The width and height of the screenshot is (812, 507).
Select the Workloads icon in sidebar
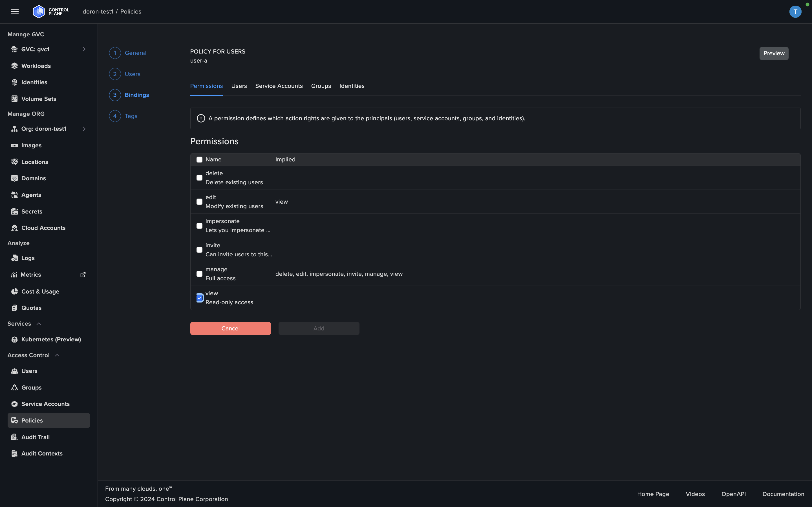pyautogui.click(x=14, y=66)
